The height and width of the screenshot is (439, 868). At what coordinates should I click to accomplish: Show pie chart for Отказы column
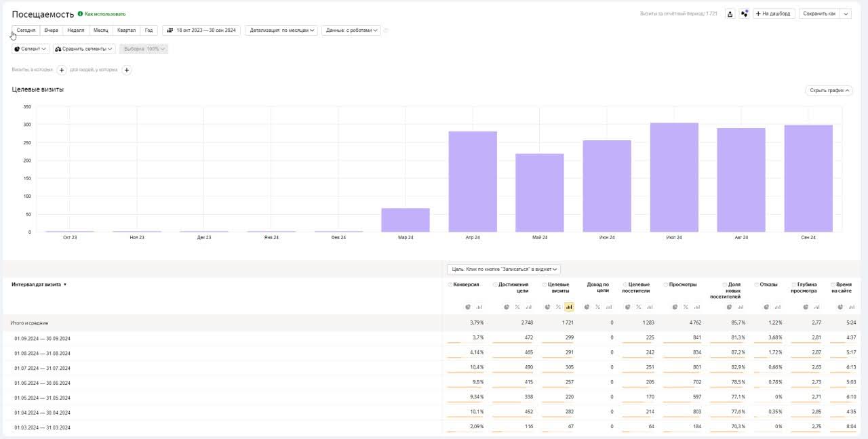click(x=766, y=307)
